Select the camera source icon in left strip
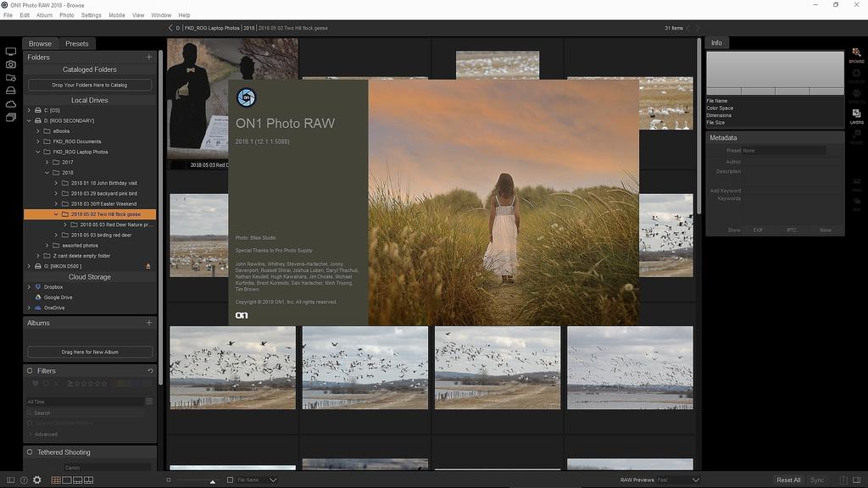The image size is (868, 488). point(11,64)
